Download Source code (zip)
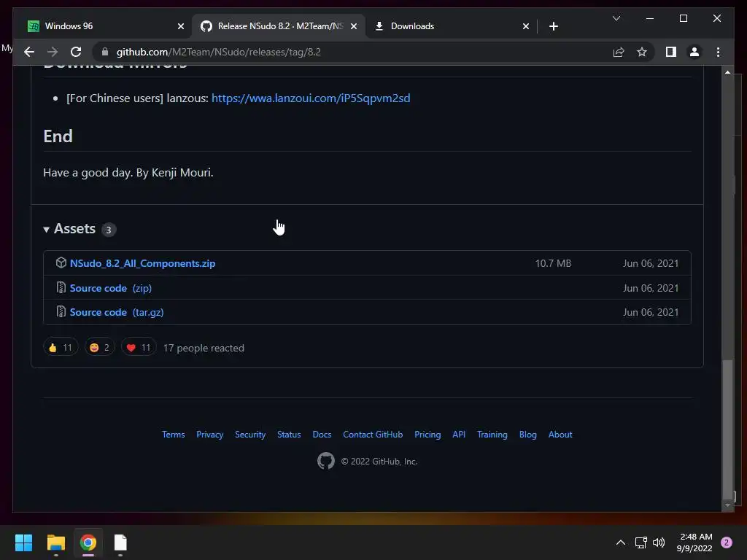747x560 pixels. coord(111,288)
